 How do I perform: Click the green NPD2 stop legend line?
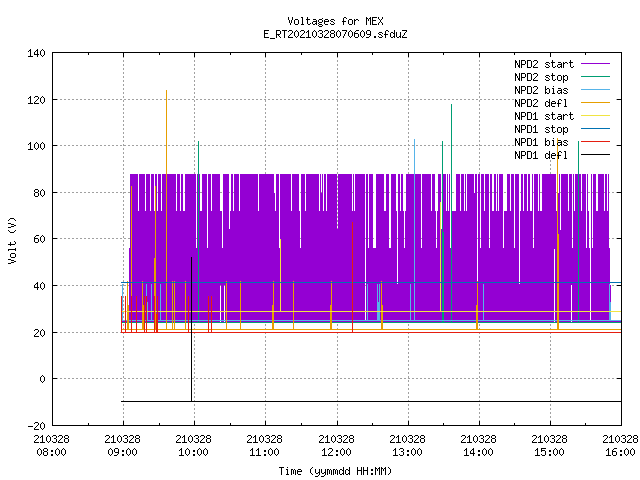(x=595, y=77)
